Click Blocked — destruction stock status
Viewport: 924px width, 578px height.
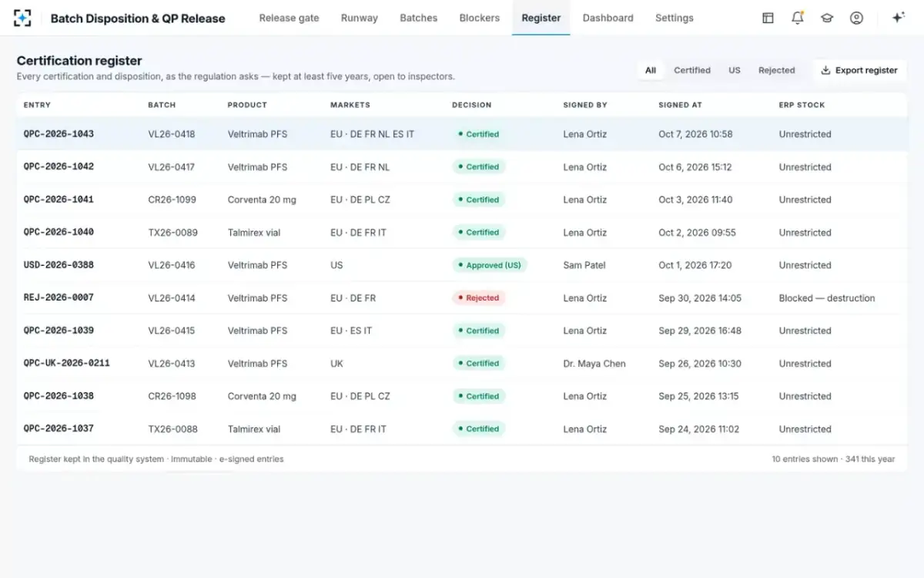click(827, 297)
